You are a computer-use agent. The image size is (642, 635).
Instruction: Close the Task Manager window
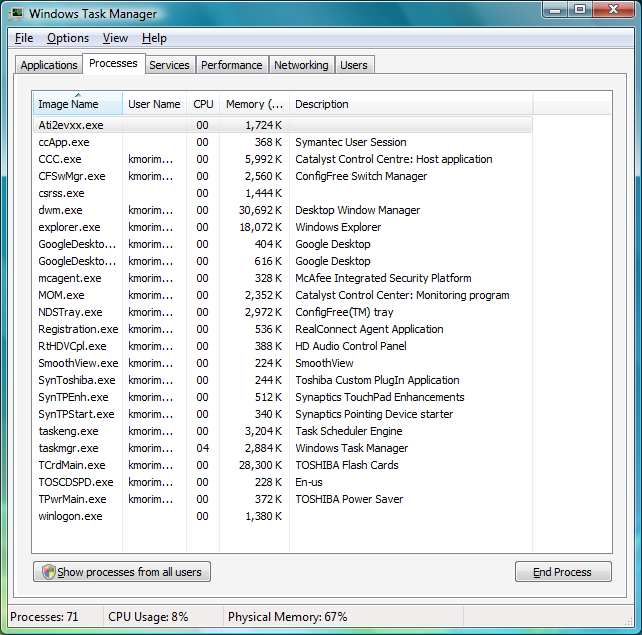[613, 9]
